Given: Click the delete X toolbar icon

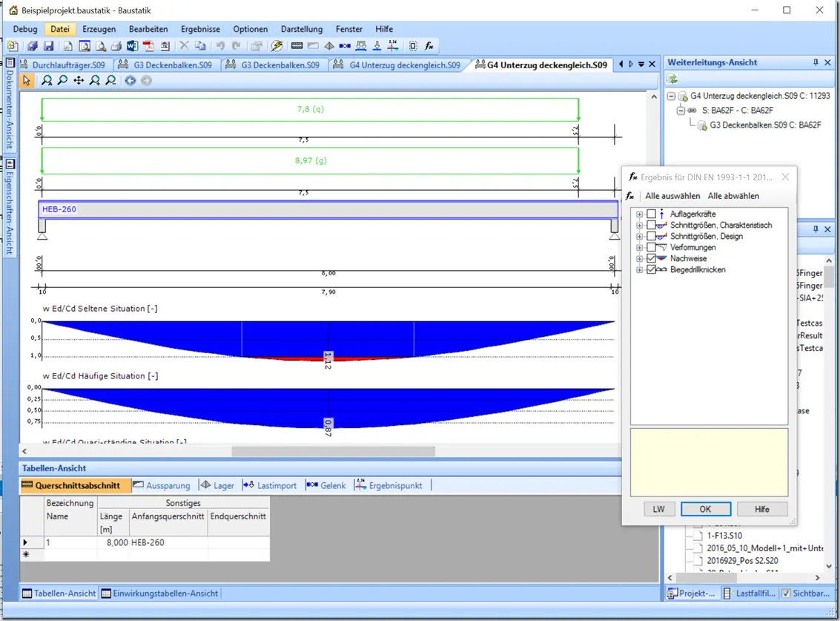Looking at the screenshot, I should (185, 46).
